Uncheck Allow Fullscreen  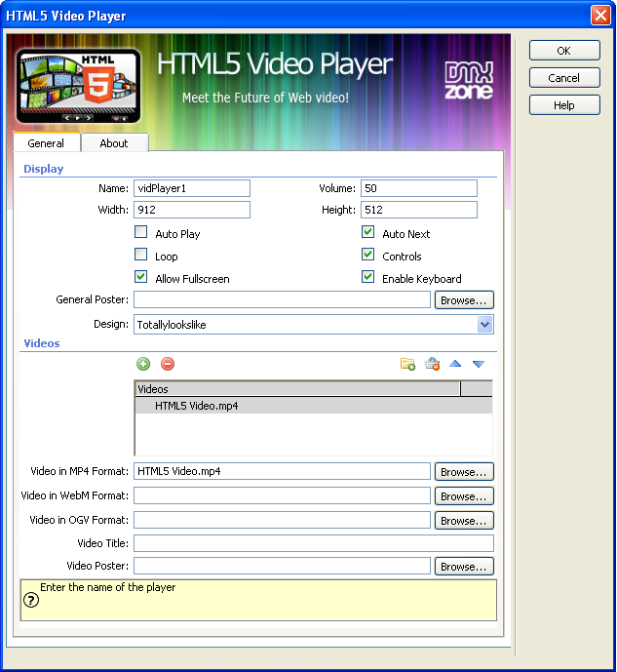click(141, 276)
